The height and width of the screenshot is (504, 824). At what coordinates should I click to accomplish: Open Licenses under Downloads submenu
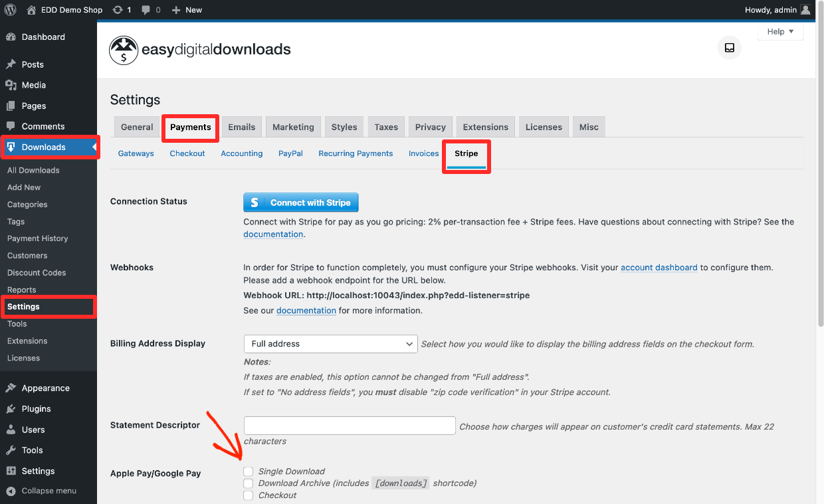click(24, 358)
